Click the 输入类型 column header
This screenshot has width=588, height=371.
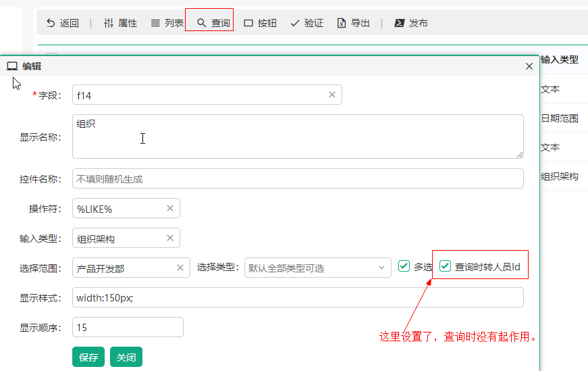click(560, 59)
